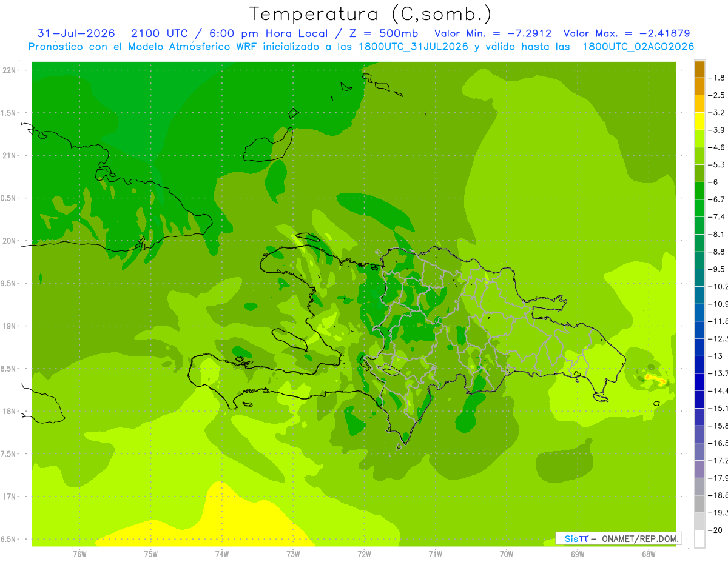Image resolution: width=728 pixels, height=562 pixels.
Task: Click the -3.9 colorbar value
Action: pos(716,130)
